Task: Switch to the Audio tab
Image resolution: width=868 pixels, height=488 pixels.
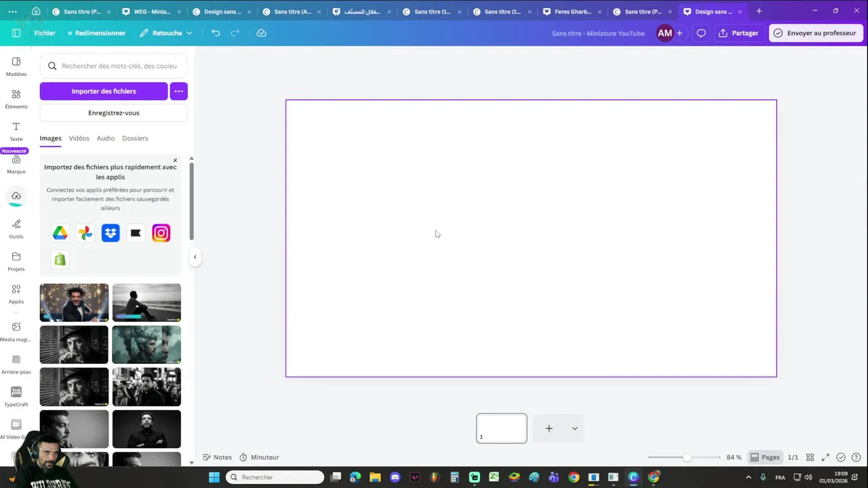Action: [106, 138]
